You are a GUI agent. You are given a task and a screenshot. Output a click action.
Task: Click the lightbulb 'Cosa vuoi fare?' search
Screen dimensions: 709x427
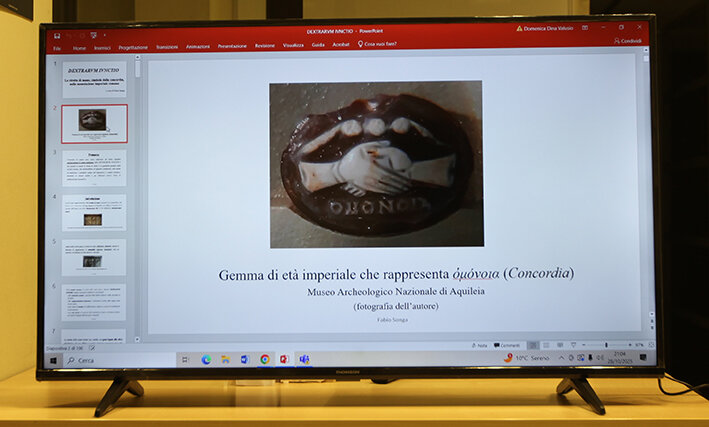[378, 45]
